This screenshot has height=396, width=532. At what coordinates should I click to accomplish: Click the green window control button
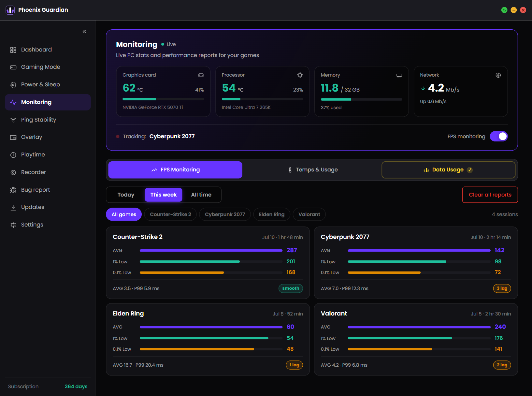click(x=504, y=10)
